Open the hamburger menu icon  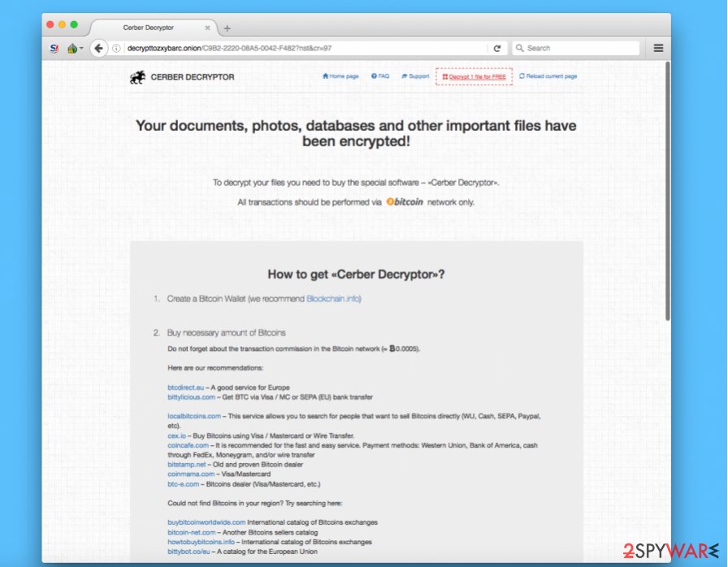point(658,48)
